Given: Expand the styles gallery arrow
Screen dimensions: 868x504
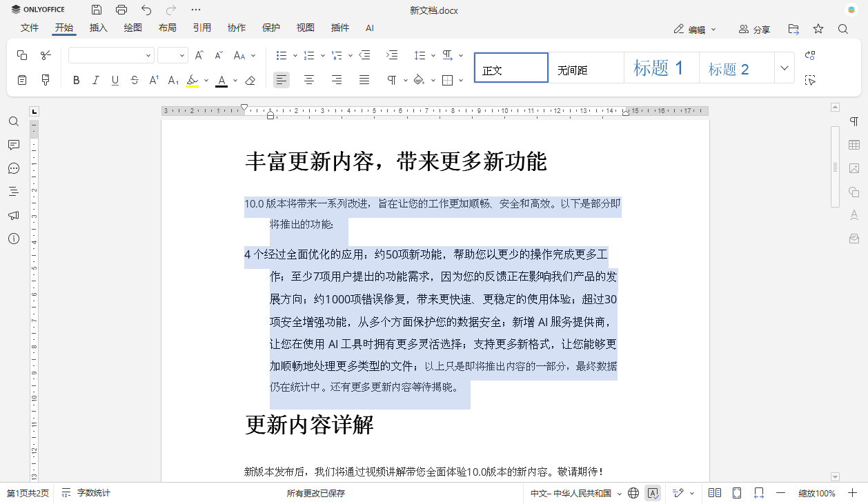Looking at the screenshot, I should click(x=784, y=68).
